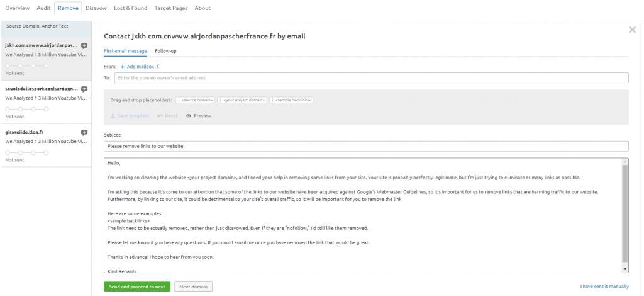The image size is (644, 296).
Task: Open the Disavow tab
Action: [x=96, y=8]
